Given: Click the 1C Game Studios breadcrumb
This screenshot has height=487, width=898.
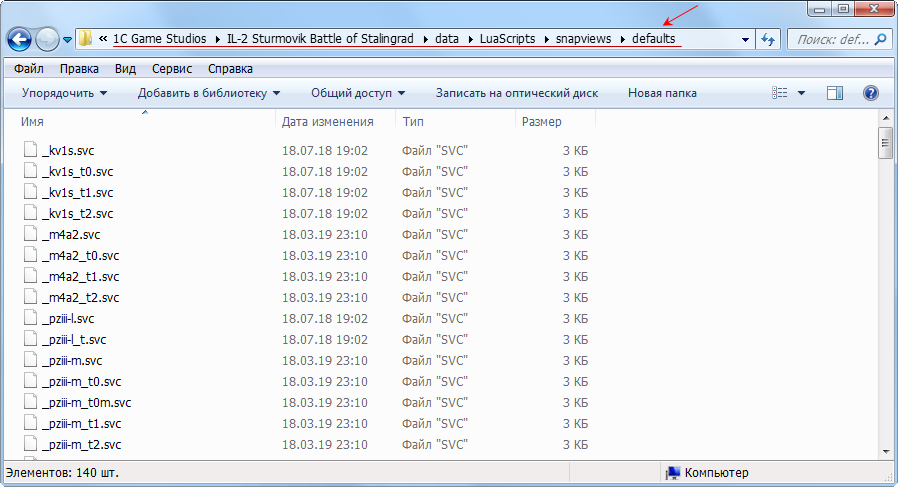Looking at the screenshot, I should coord(159,38).
